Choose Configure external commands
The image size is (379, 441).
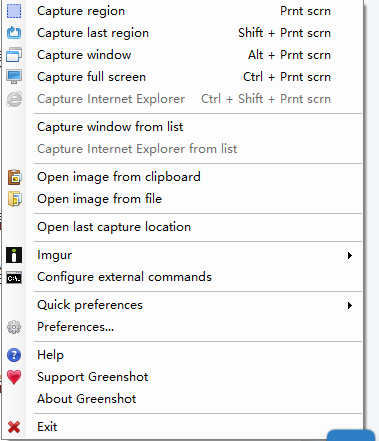coord(183,277)
